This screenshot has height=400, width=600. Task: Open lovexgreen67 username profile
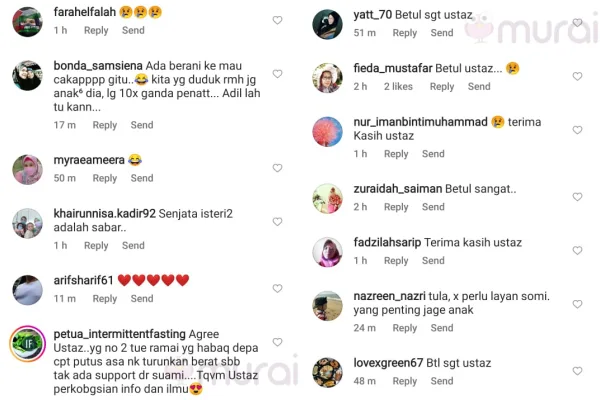point(388,363)
